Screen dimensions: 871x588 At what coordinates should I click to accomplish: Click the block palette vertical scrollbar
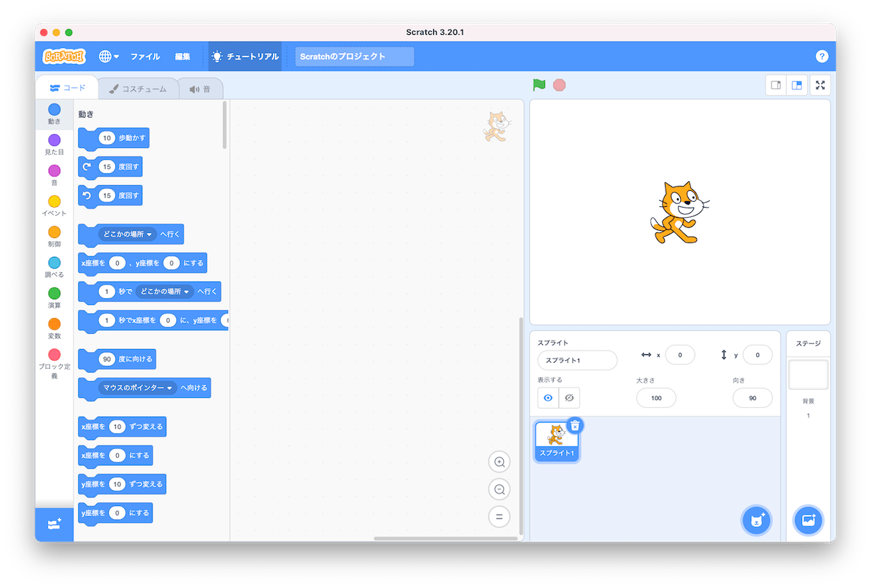coord(225,125)
